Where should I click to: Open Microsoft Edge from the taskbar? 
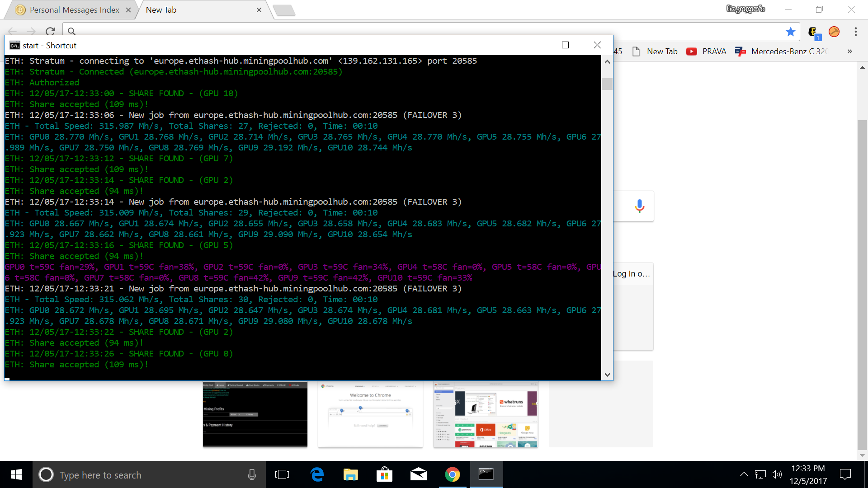click(x=317, y=474)
